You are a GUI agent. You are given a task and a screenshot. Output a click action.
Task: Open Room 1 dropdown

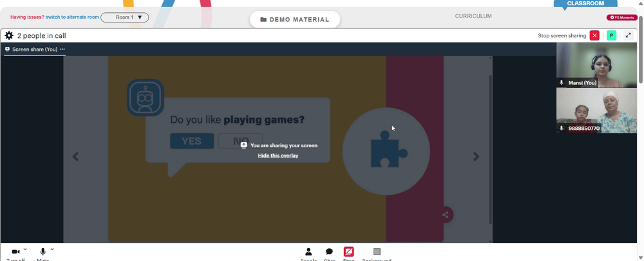125,17
